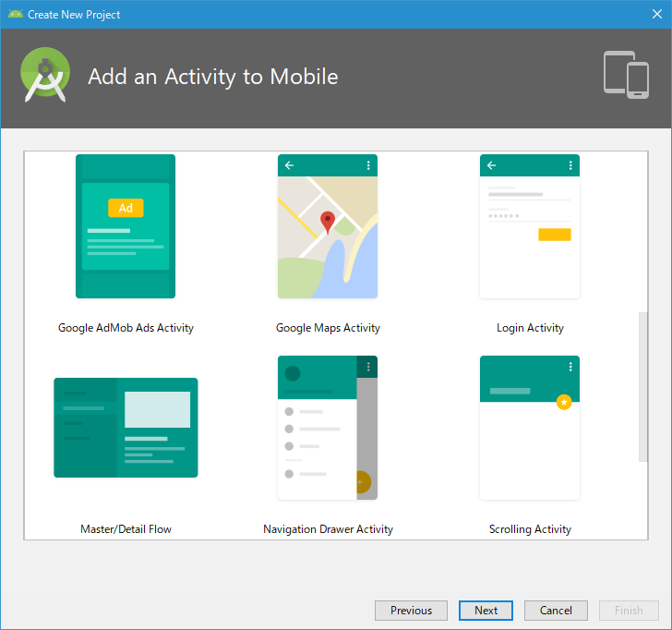The height and width of the screenshot is (630, 672).
Task: Select the Google AdMob Ads Activity thumbnail
Action: pyautogui.click(x=126, y=226)
